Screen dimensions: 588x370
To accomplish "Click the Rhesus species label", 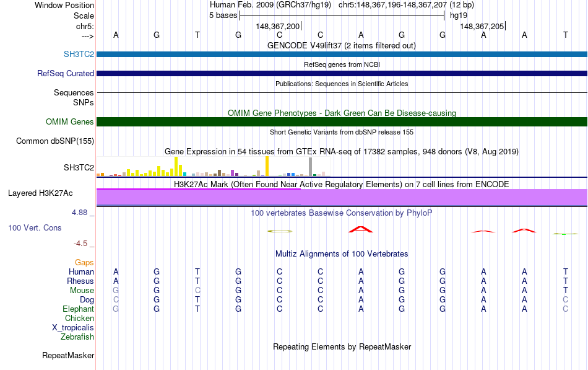I will [x=80, y=281].
